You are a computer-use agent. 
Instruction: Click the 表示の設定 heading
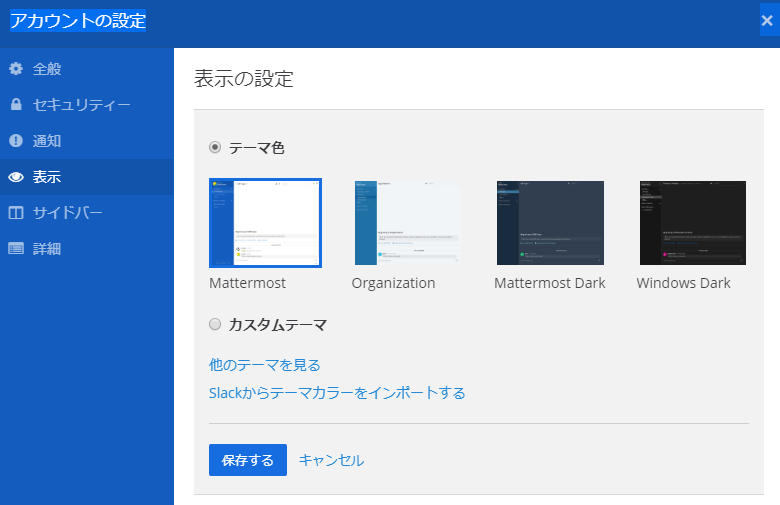pos(244,79)
